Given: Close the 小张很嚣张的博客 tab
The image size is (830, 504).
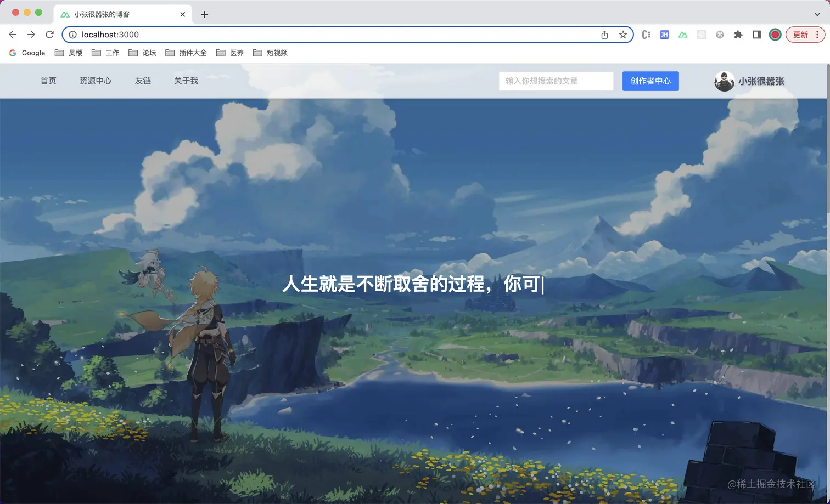Looking at the screenshot, I should [x=183, y=14].
